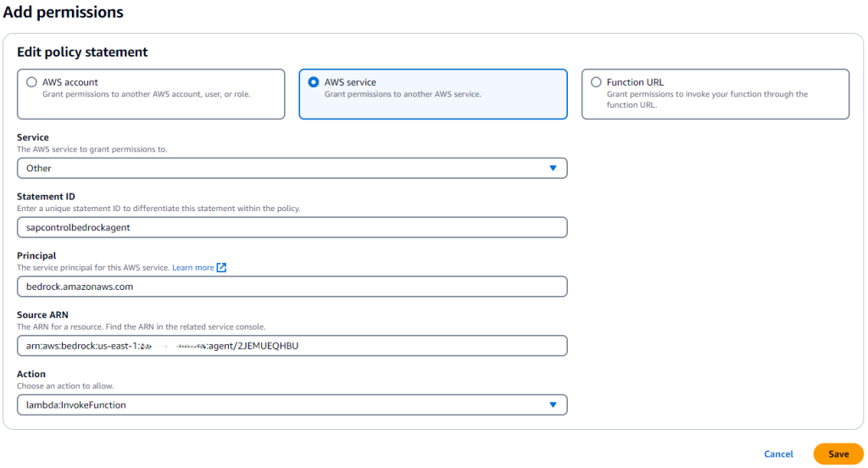Click the Edit policy statement heading
The width and height of the screenshot is (868, 468).
(82, 52)
